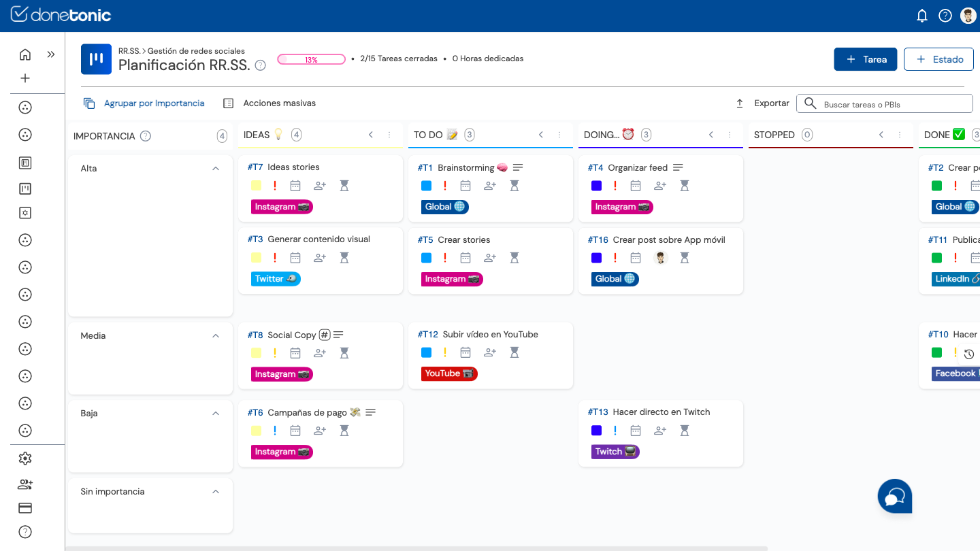Open task #T12 Subir vídeo en YouTube
Viewport: 980px width, 551px height.
478,335
